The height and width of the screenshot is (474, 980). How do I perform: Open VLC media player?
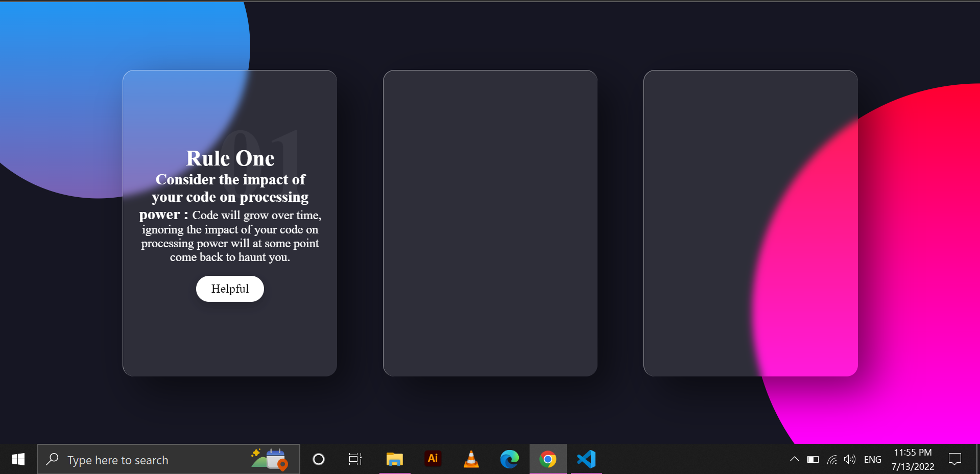click(471, 460)
